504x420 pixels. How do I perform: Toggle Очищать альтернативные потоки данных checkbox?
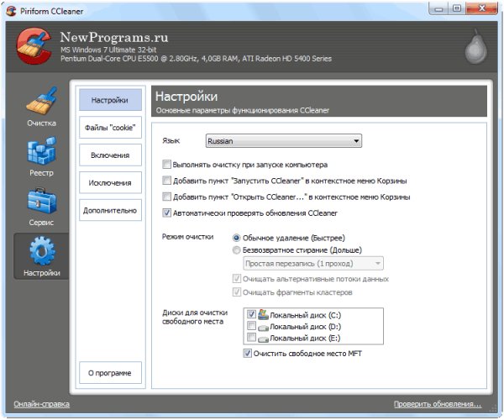pyautogui.click(x=237, y=279)
